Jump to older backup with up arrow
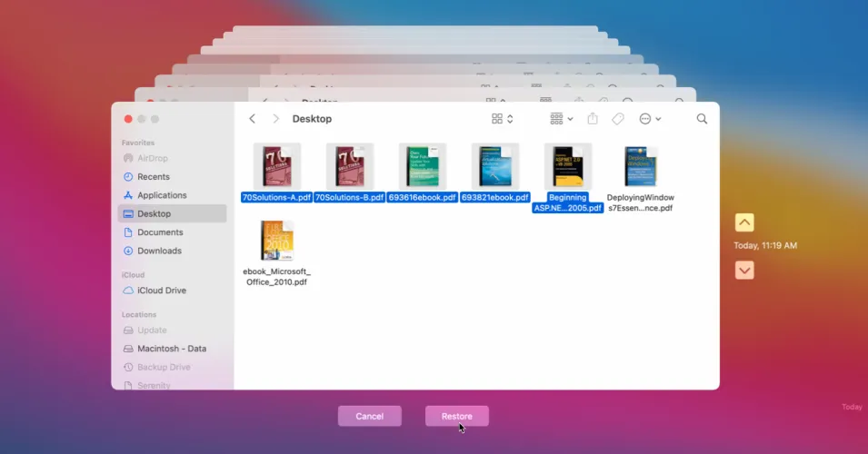 (744, 222)
